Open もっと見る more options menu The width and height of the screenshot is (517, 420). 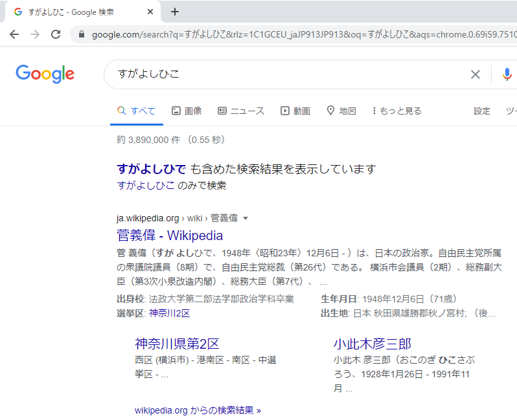[397, 111]
